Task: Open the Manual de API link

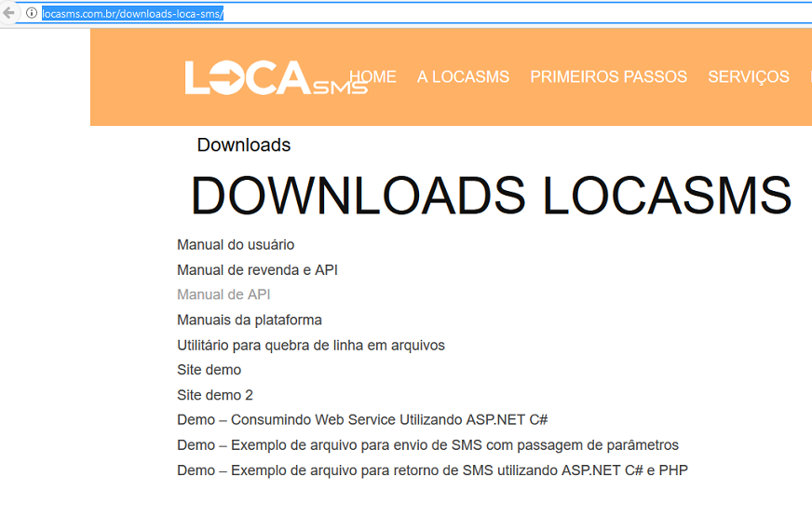Action: click(223, 294)
